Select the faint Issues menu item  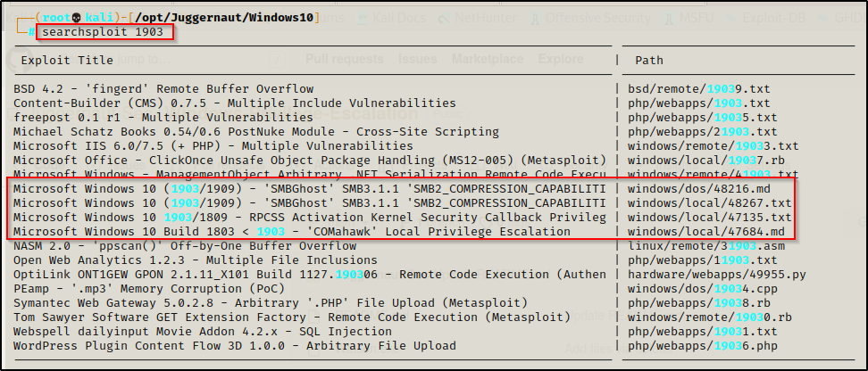(417, 60)
